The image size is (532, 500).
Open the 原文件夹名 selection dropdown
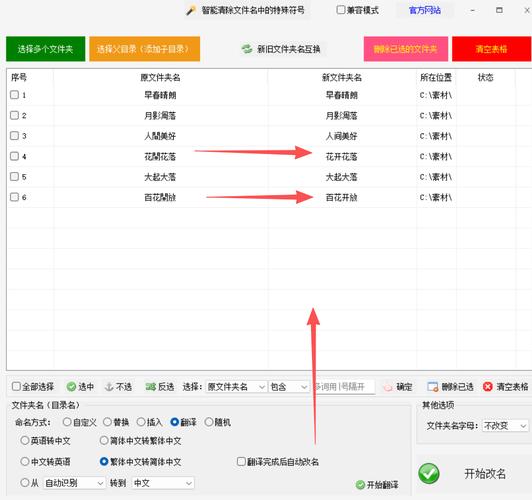[x=236, y=387]
